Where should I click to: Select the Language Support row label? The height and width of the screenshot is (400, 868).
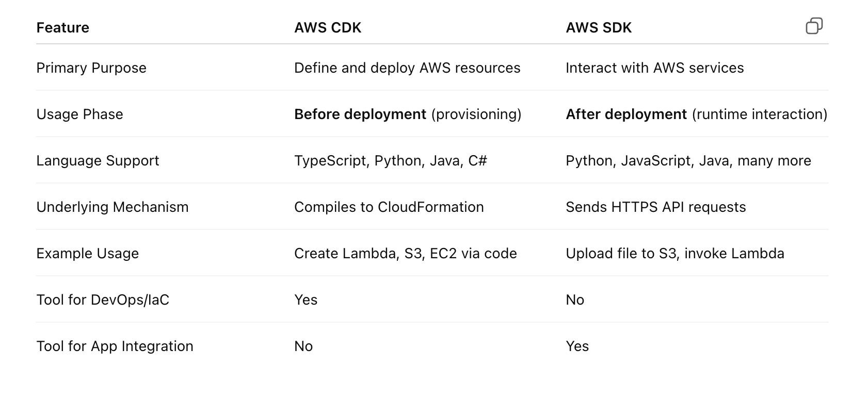click(98, 161)
